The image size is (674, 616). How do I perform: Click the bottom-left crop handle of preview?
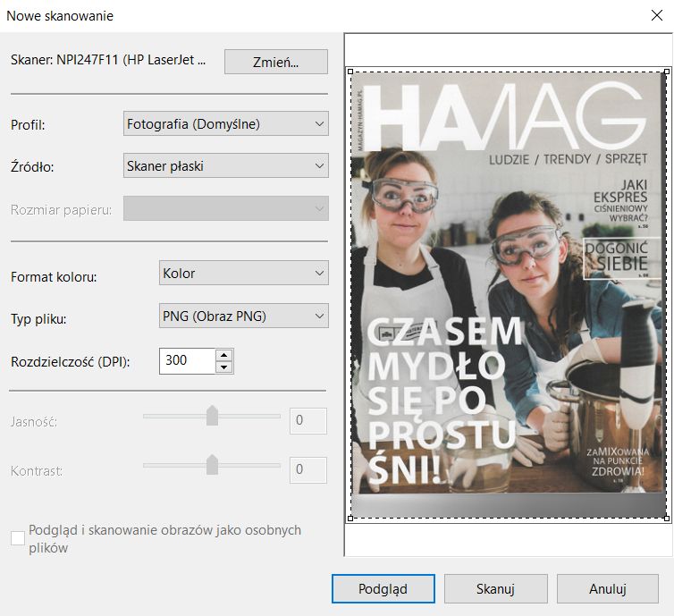[350, 519]
